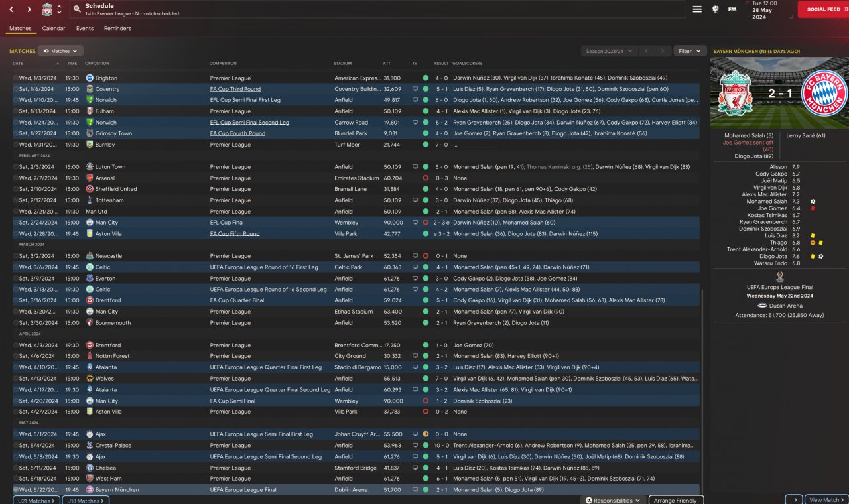Click the Coventry club badge
The width and height of the screenshot is (849, 504).
[x=90, y=89]
